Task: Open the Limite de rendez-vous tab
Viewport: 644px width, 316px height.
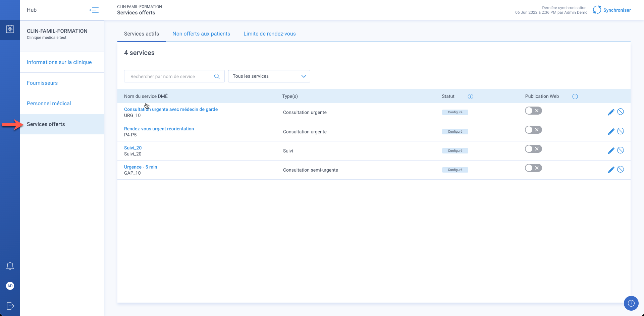Action: 270,34
